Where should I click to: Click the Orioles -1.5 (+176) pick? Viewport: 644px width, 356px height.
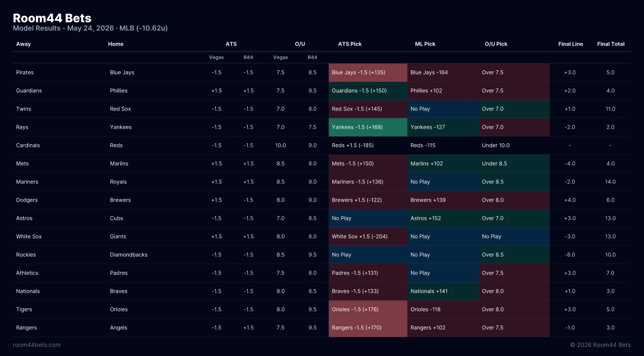tap(368, 309)
